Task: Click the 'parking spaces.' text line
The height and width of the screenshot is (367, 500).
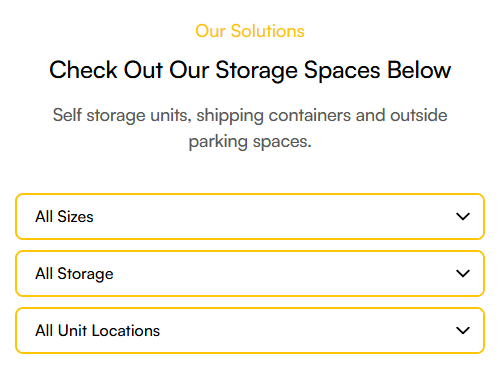Action: [250, 142]
